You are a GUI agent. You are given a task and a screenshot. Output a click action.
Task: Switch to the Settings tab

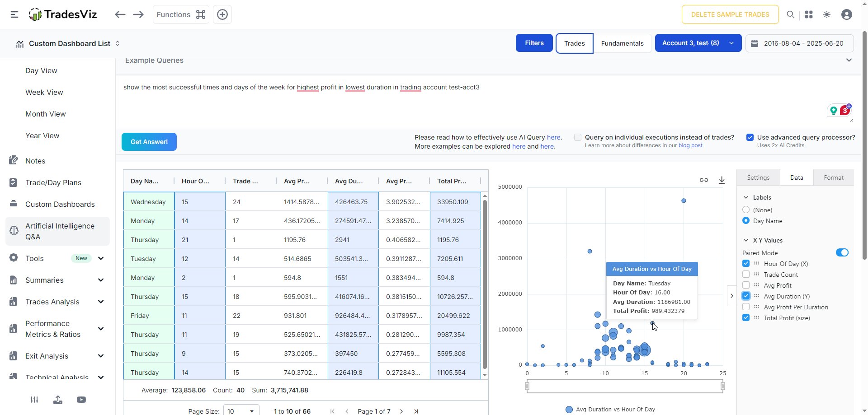click(758, 177)
